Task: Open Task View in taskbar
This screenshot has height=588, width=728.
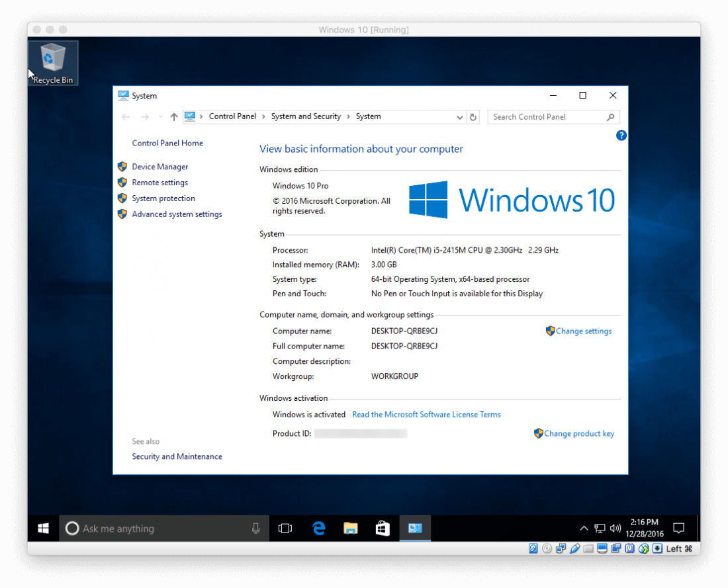Action: tap(285, 528)
